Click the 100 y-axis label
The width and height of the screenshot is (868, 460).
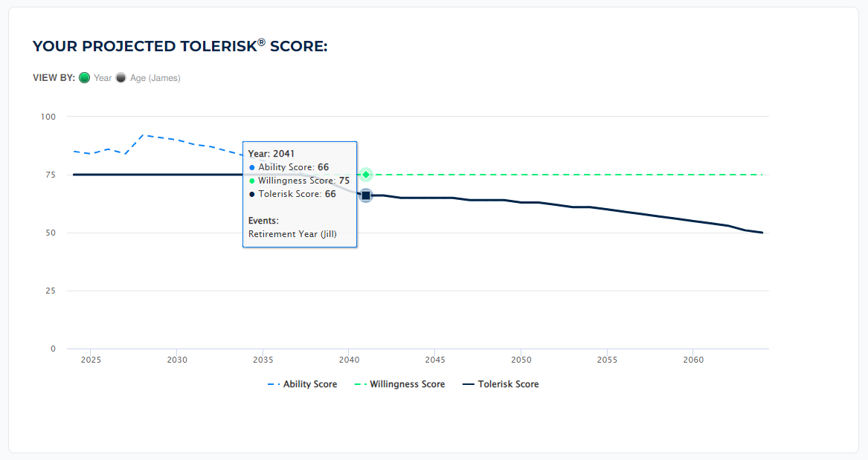tap(48, 117)
